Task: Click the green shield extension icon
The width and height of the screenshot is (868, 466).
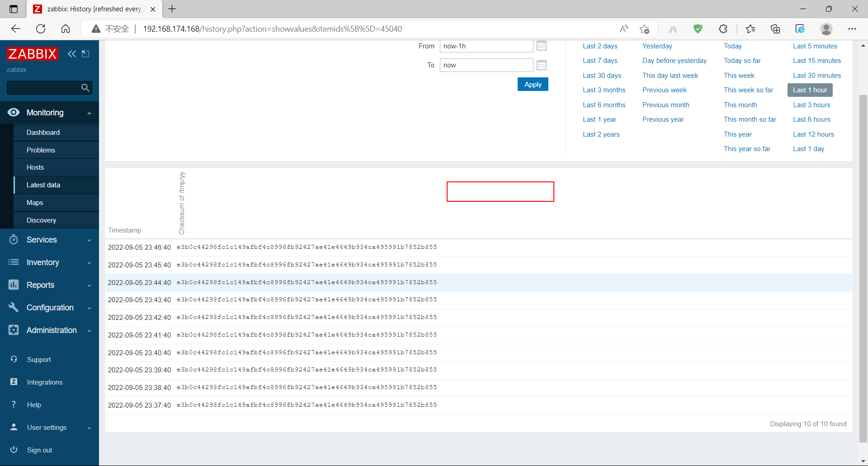Action: click(698, 29)
